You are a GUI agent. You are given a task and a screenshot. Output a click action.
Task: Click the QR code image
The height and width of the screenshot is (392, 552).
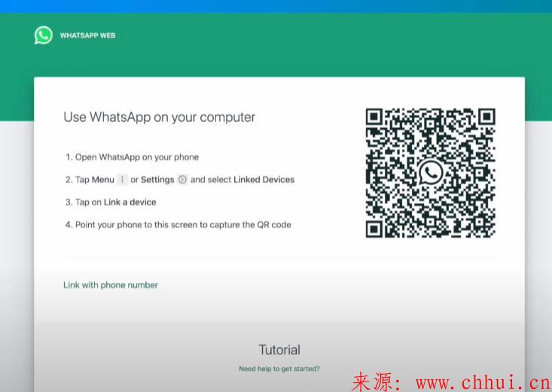pyautogui.click(x=431, y=173)
